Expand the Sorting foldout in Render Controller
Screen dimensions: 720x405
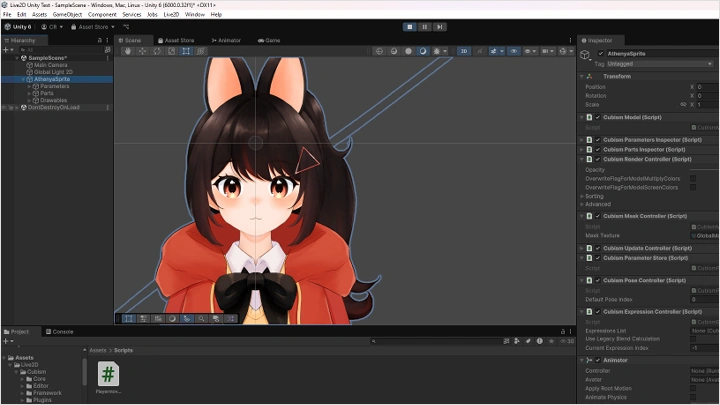(x=582, y=197)
